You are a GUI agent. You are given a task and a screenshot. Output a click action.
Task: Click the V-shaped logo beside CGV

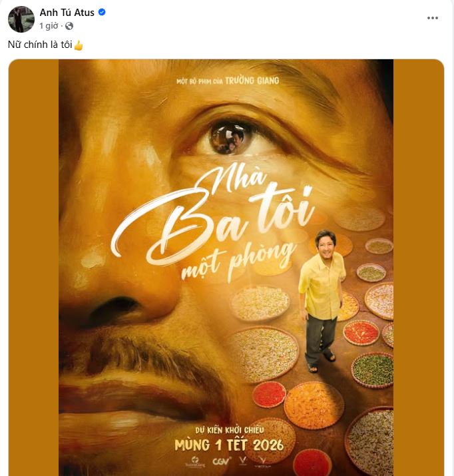[243, 461]
